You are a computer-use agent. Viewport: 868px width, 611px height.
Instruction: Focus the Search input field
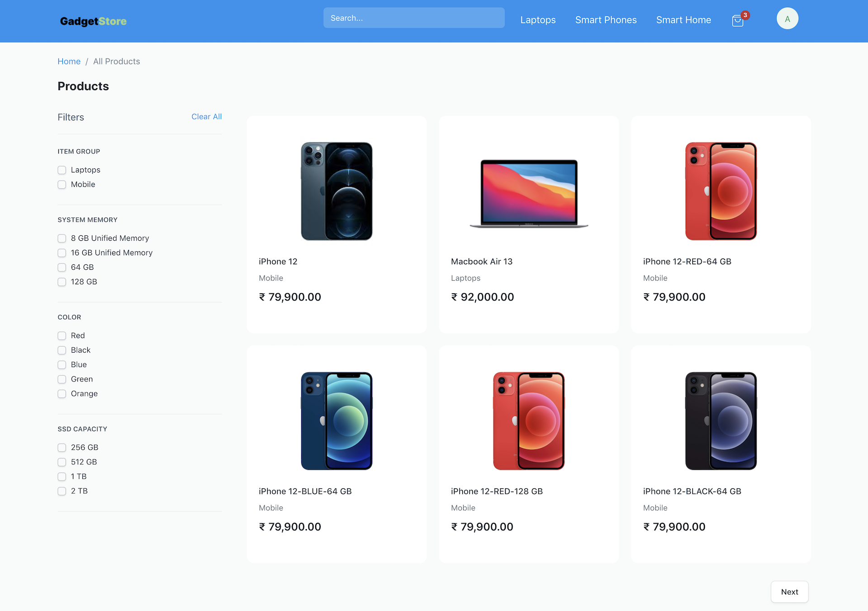pos(414,18)
